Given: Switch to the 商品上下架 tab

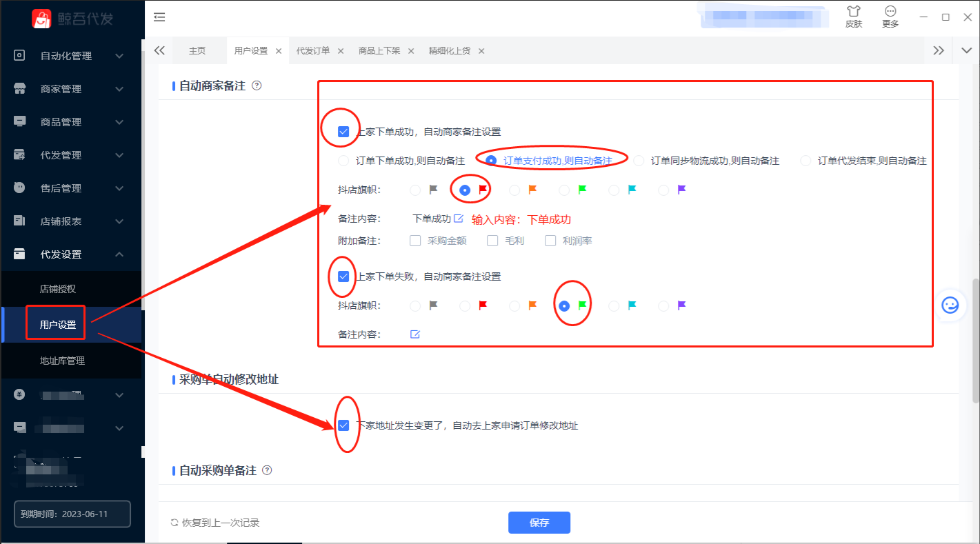Looking at the screenshot, I should pyautogui.click(x=379, y=51).
